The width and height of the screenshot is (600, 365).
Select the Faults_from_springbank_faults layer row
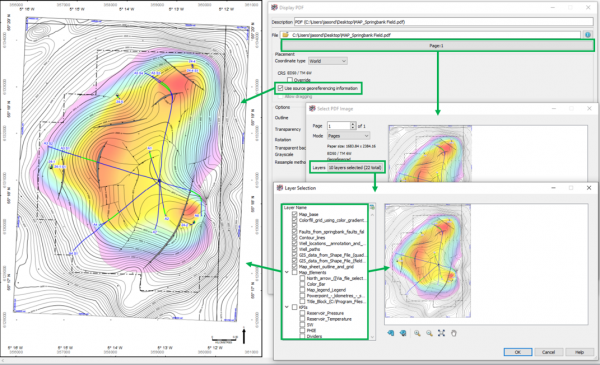[331, 231]
